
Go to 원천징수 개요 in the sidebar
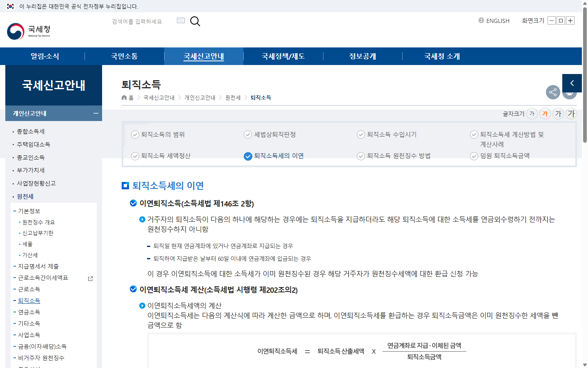(x=38, y=222)
